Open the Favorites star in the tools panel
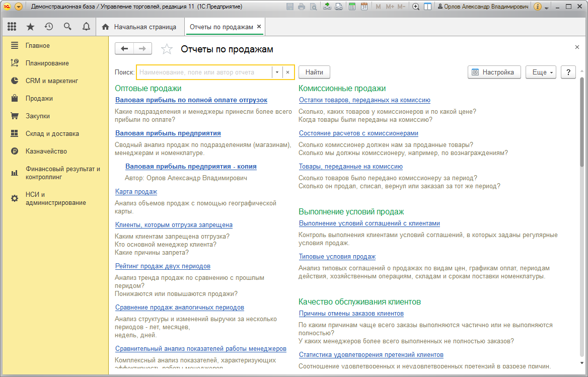This screenshot has height=377, width=588. click(x=30, y=27)
